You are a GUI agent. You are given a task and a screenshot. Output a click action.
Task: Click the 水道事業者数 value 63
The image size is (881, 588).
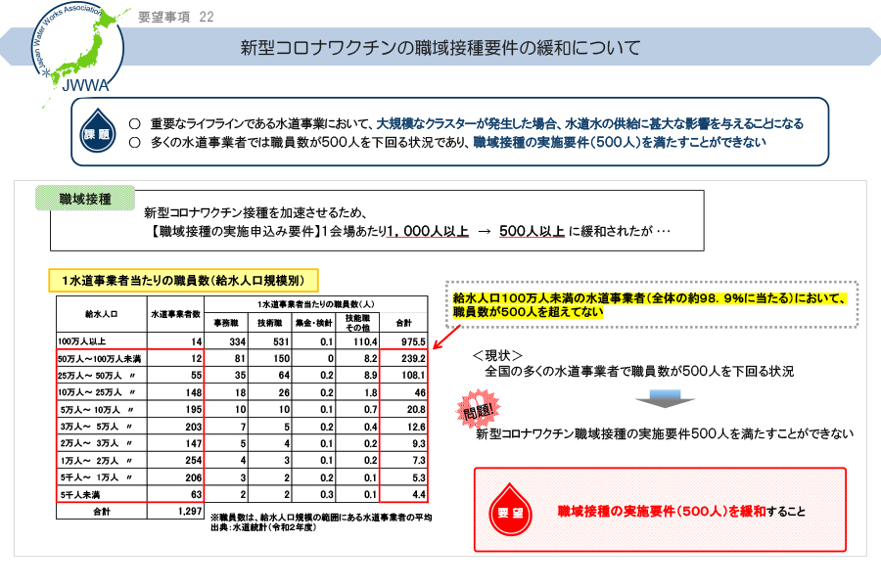click(x=196, y=495)
